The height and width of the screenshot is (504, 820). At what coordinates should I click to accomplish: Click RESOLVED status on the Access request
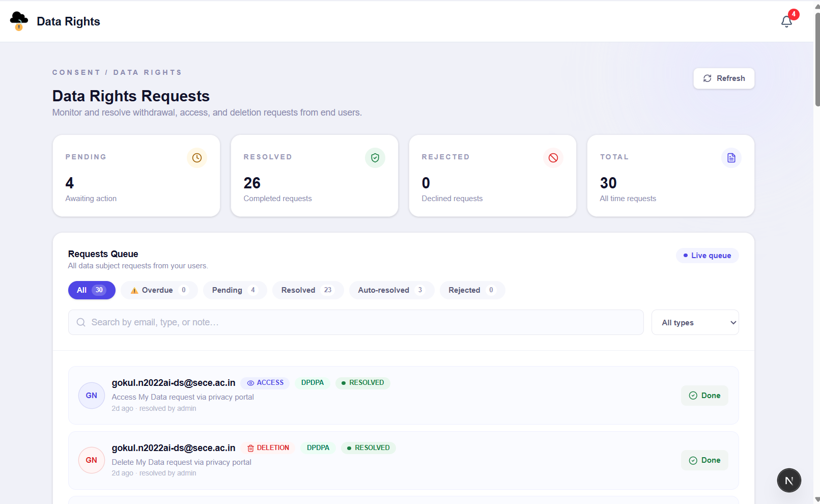coord(363,383)
